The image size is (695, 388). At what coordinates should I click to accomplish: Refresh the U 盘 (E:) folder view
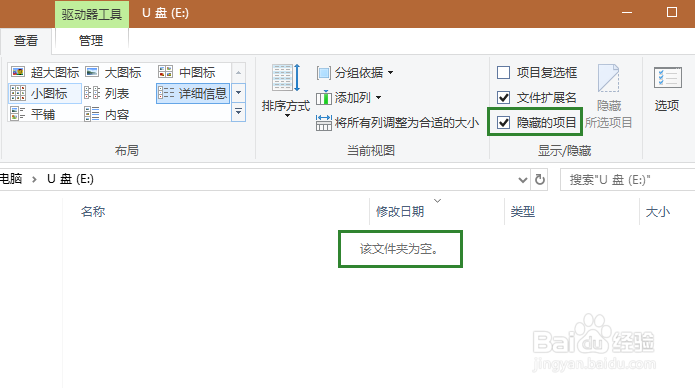[539, 180]
